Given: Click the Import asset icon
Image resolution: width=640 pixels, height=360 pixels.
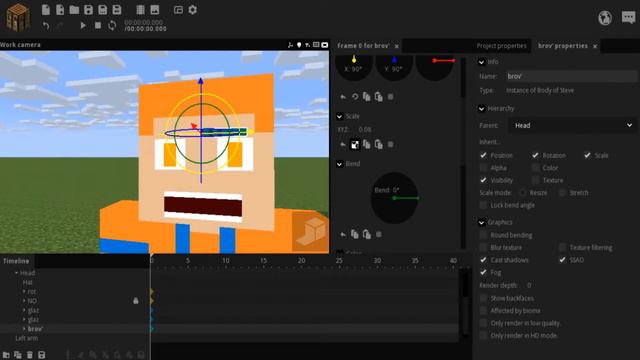Looking at the screenshot, I should (60, 9).
